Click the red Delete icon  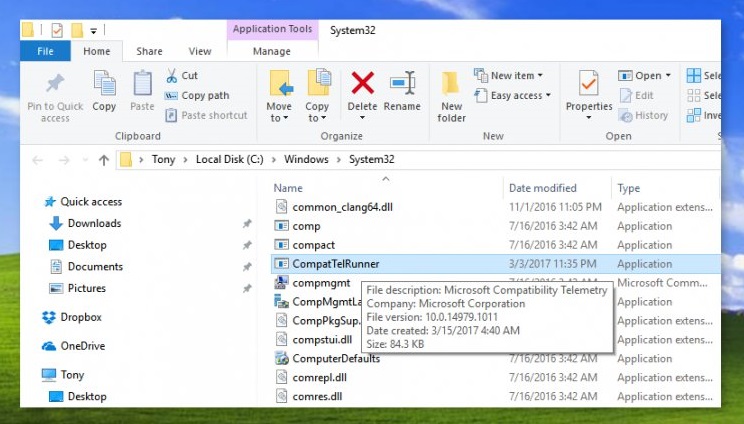pyautogui.click(x=363, y=83)
